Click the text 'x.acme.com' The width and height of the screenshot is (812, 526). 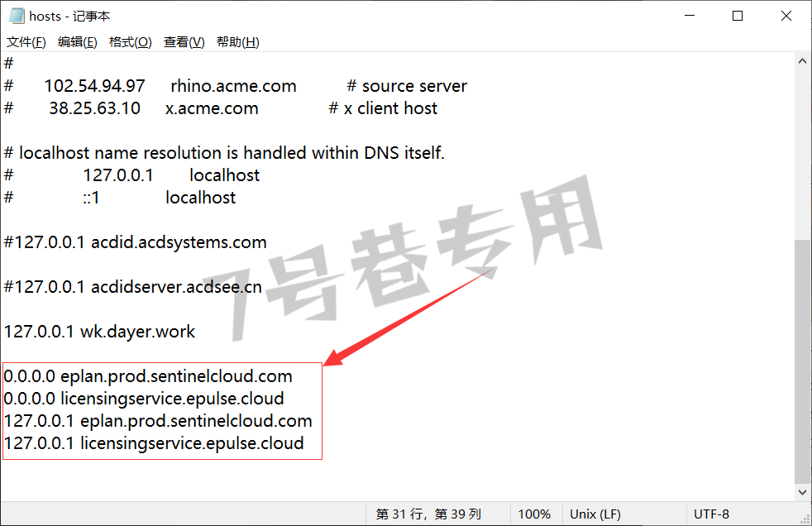[x=212, y=108]
